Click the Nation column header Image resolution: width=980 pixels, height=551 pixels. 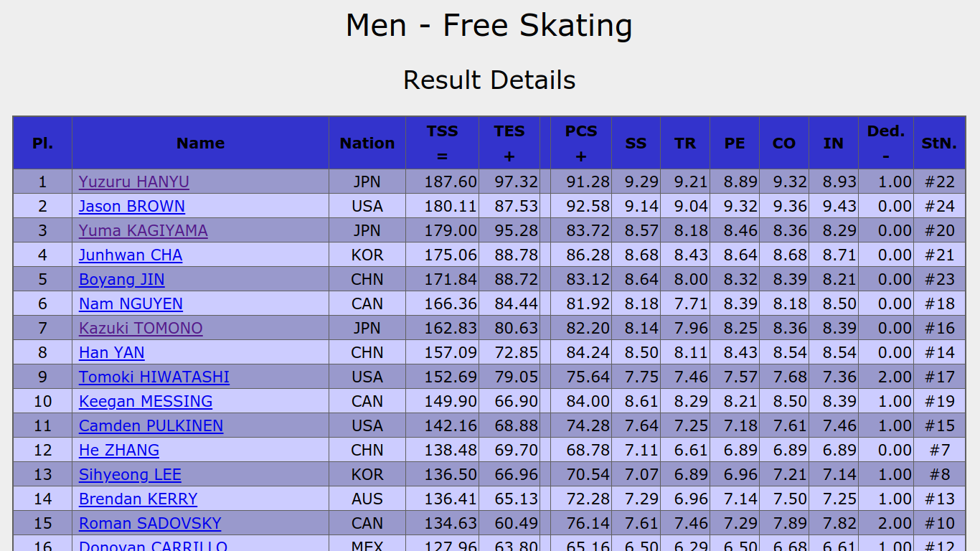(x=367, y=143)
